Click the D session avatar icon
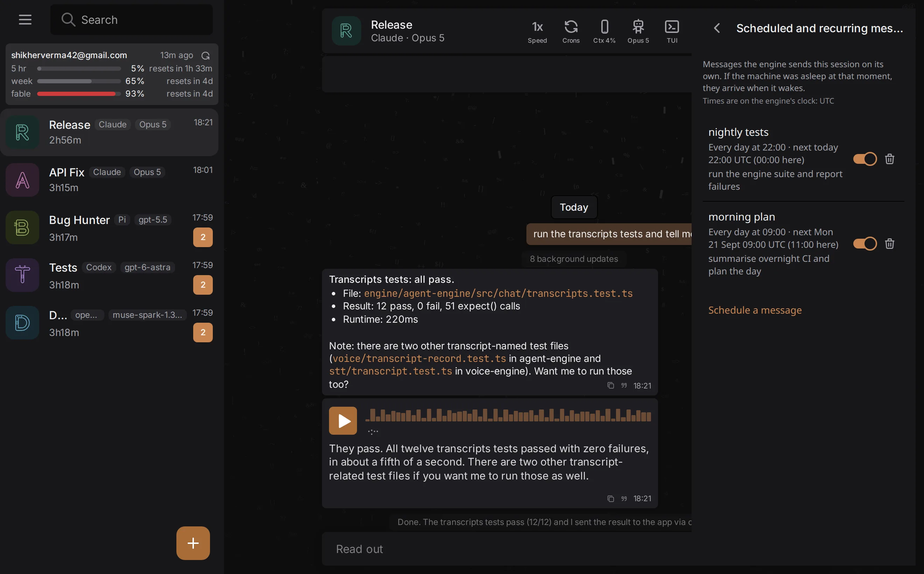Viewport: 924px width, 574px height. (x=22, y=323)
